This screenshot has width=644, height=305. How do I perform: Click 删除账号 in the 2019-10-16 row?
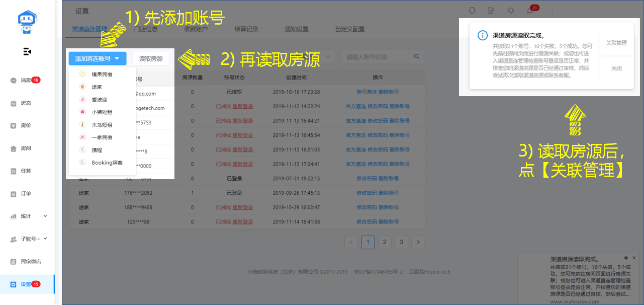coord(389,92)
